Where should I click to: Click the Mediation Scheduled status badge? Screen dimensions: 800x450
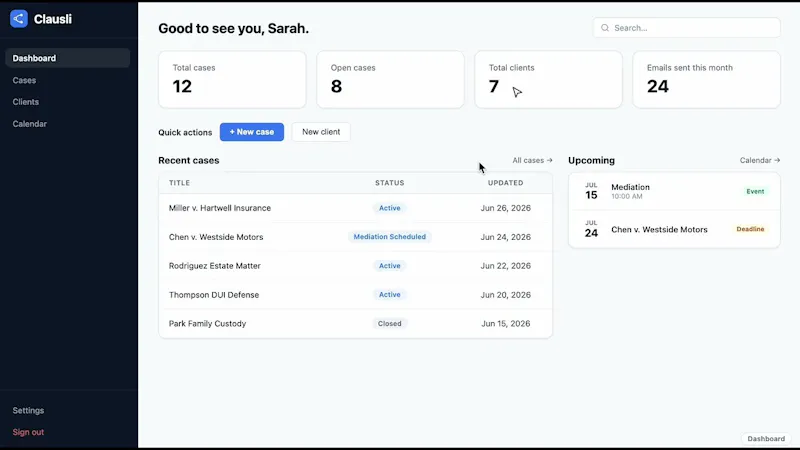pyautogui.click(x=390, y=237)
